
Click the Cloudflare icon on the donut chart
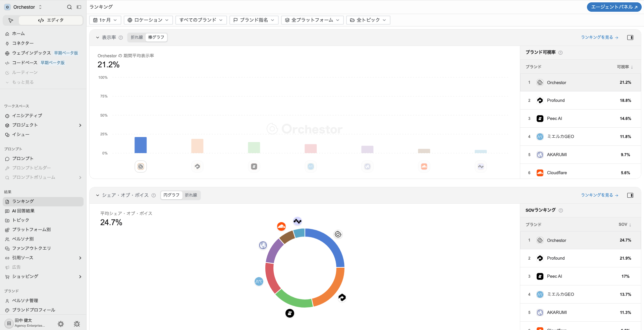tap(281, 226)
